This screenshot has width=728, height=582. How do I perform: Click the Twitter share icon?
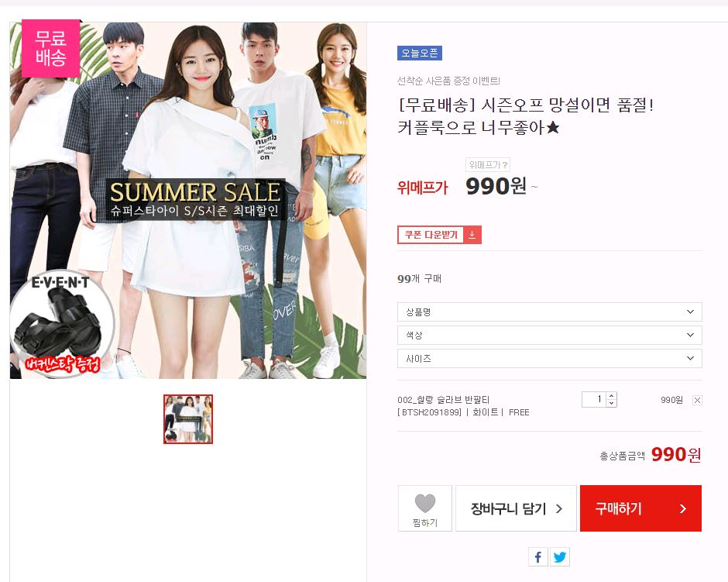(x=559, y=556)
